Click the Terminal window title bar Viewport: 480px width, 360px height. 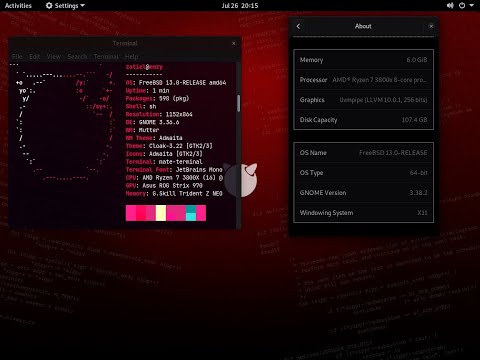125,43
